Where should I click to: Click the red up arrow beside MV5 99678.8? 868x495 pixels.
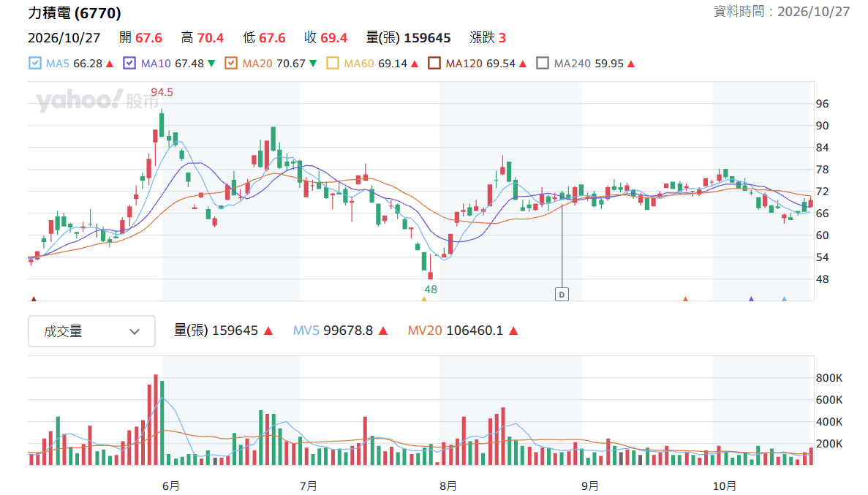click(383, 331)
